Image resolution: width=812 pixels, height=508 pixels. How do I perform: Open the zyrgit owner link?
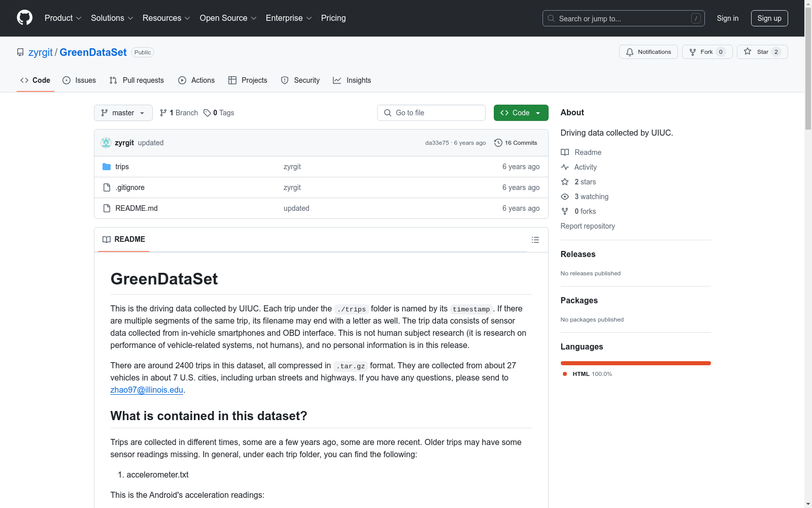[41, 52]
